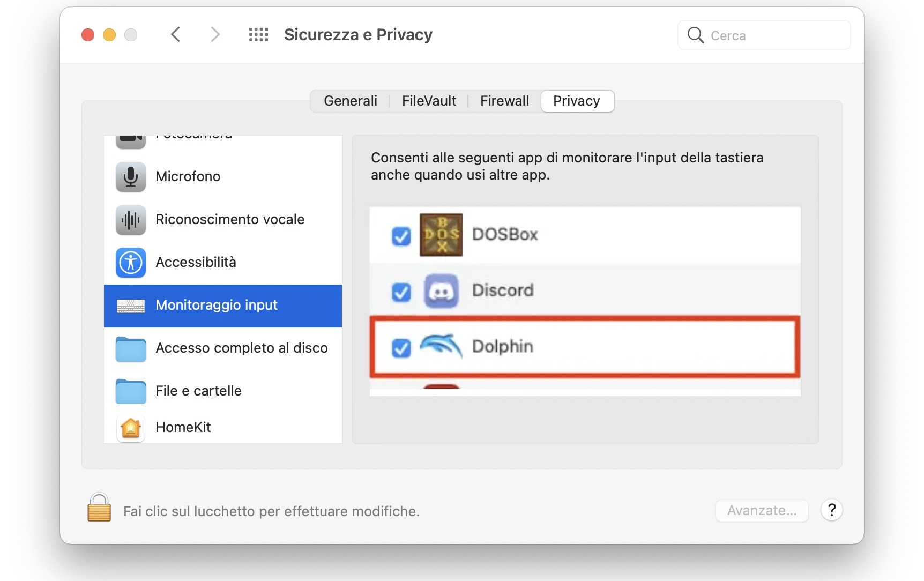Viewport: 924px width, 581px height.
Task: Open the Firewall tab
Action: 504,101
